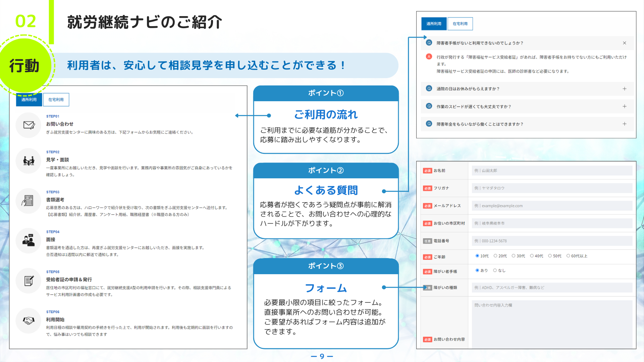Click the handshake icon for STEP06 利用開始
The image size is (644, 362).
(x=29, y=320)
